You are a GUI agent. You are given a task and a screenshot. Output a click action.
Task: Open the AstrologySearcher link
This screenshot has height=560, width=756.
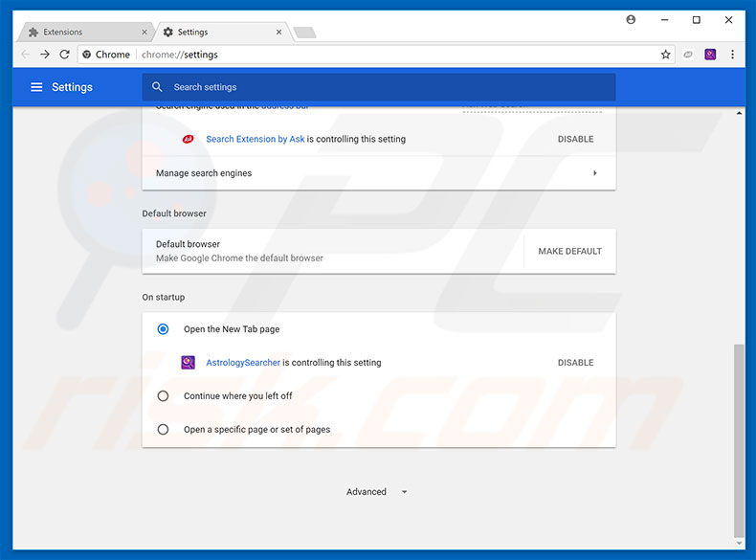coord(243,362)
